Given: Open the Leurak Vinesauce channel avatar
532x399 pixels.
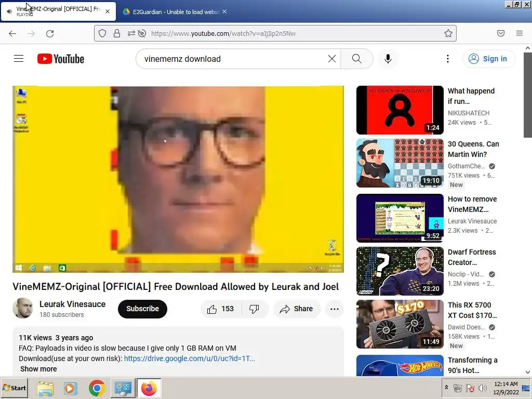Looking at the screenshot, I should coord(23,308).
